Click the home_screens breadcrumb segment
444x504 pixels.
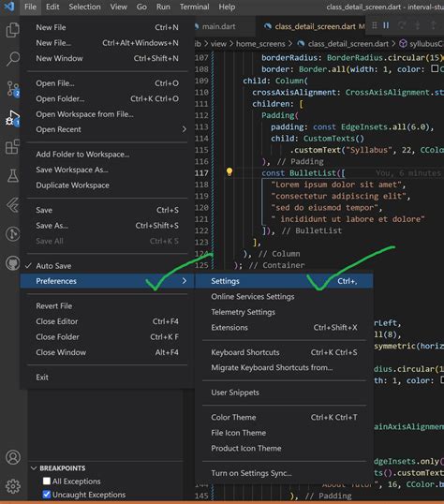pos(260,44)
